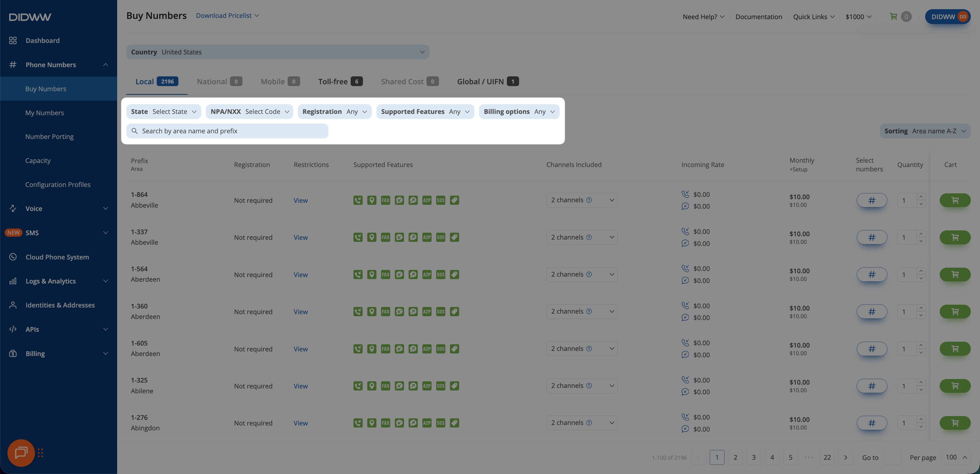Click the A2P feature icon for 1-605 Aberdeen
The image size is (980, 474).
click(x=427, y=349)
